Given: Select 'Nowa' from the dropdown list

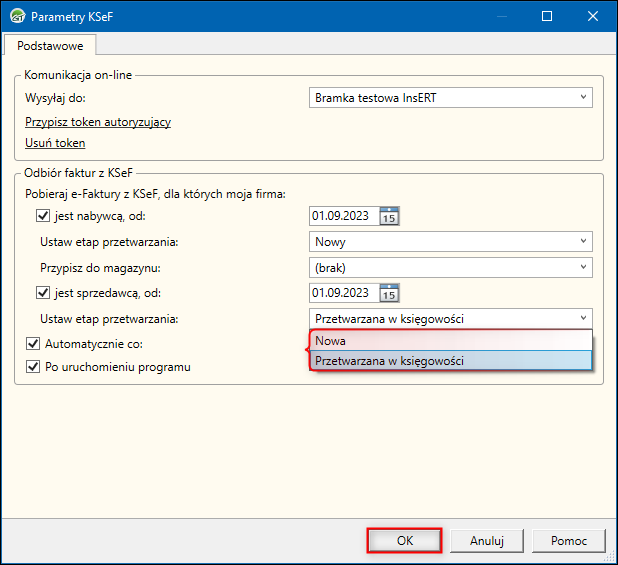Looking at the screenshot, I should (x=450, y=341).
